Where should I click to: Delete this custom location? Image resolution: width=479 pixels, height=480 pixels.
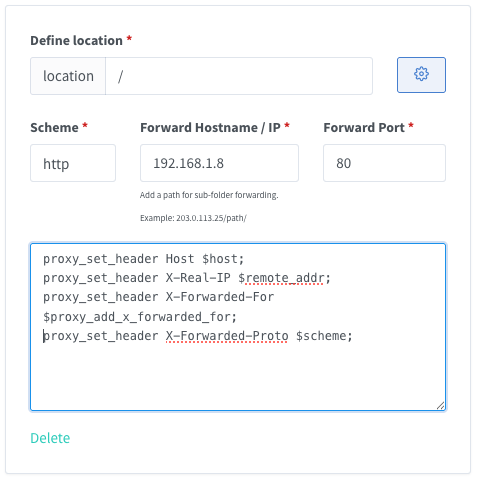coord(50,438)
